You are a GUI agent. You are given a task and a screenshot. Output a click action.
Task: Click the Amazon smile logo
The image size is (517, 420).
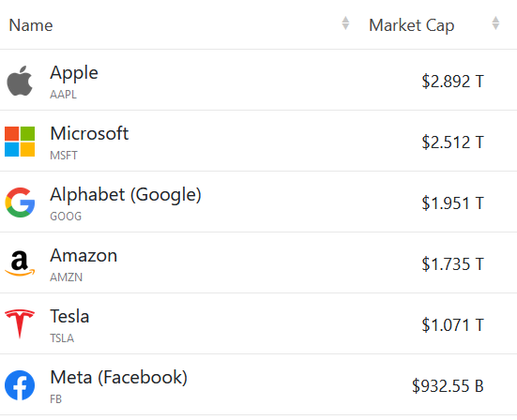[20, 263]
